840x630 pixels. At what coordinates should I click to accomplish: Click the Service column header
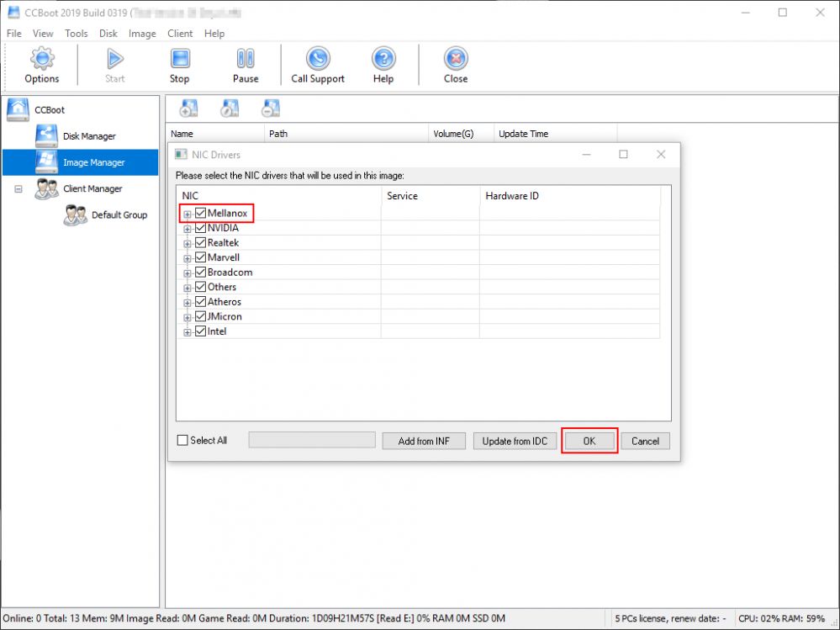click(x=431, y=195)
